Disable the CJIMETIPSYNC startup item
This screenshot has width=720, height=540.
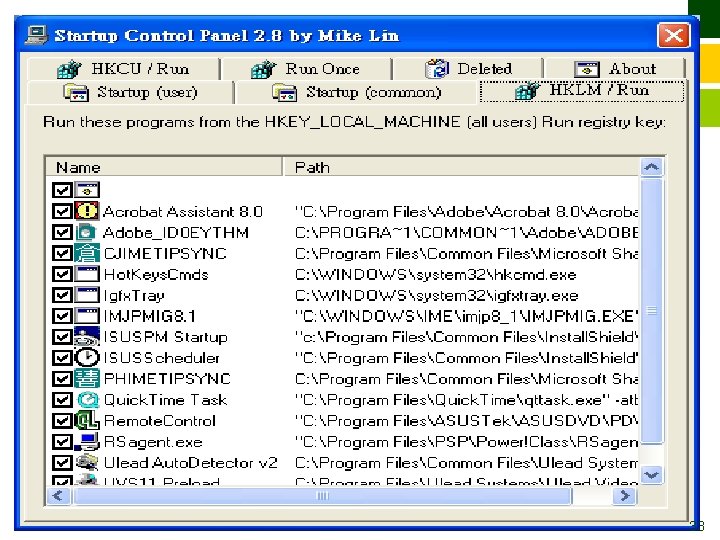tap(62, 253)
